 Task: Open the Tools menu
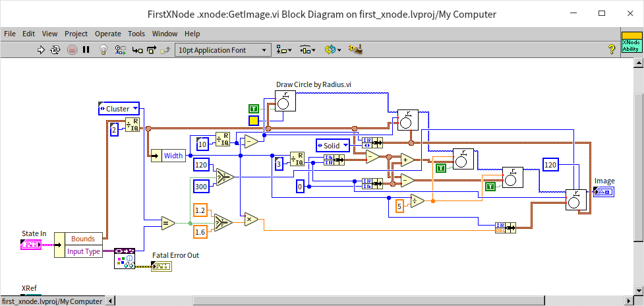136,34
